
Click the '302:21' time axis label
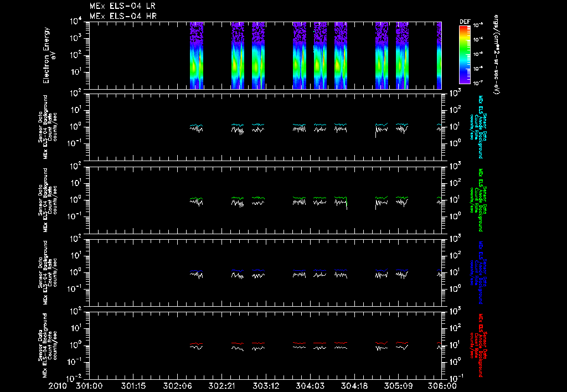click(221, 386)
